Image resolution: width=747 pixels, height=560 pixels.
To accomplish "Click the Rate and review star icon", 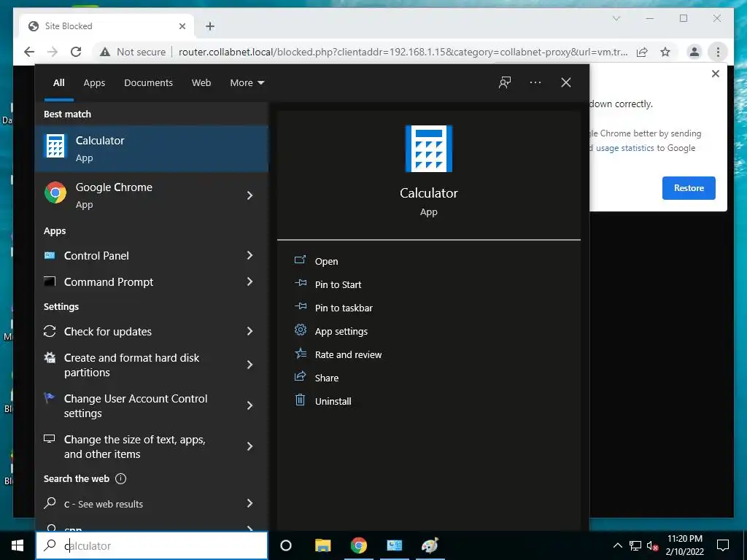I will (300, 353).
